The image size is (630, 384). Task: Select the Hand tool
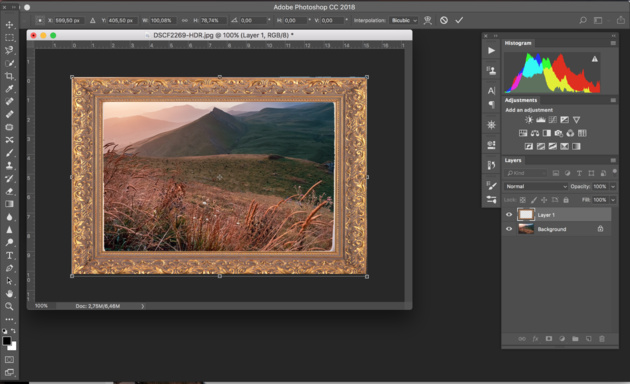tap(9, 294)
